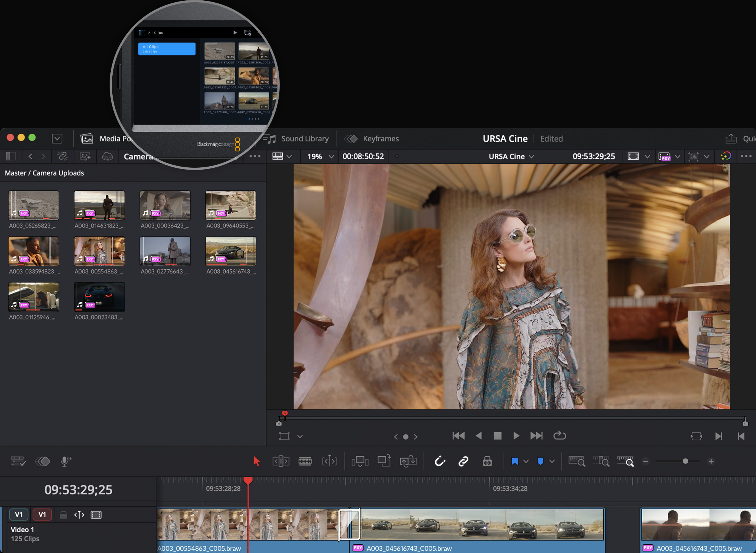
Task: Click the Overwrite Clip icon
Action: pos(384,461)
